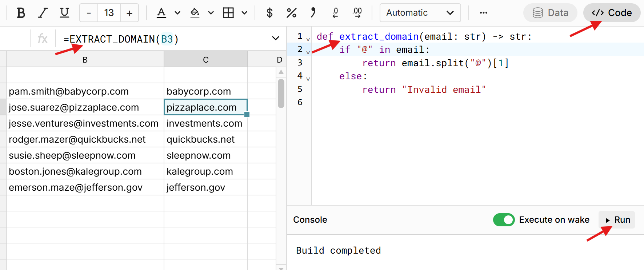The height and width of the screenshot is (270, 644).
Task: Toggle underline formatting
Action: (x=64, y=13)
